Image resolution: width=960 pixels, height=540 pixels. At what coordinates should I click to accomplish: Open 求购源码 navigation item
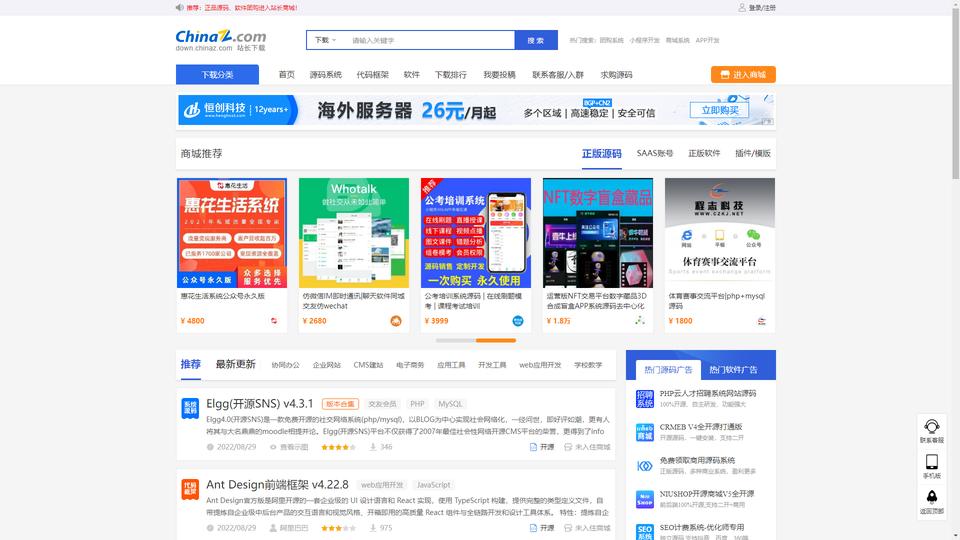(x=617, y=75)
